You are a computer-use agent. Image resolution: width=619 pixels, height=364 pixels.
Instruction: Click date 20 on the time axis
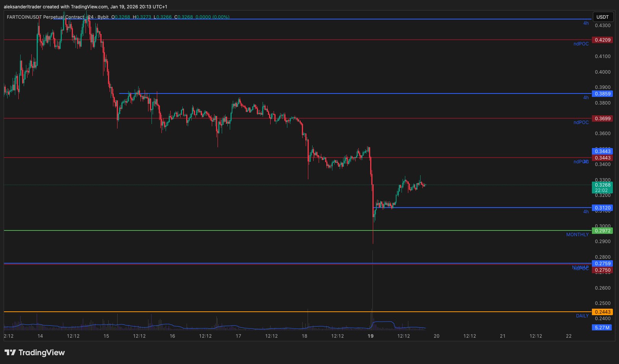tap(437, 336)
